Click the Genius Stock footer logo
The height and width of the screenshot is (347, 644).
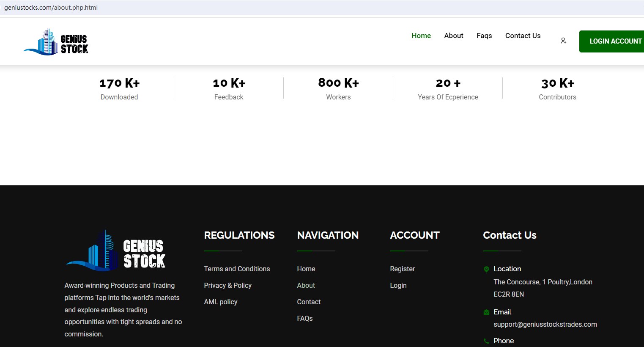pos(115,251)
